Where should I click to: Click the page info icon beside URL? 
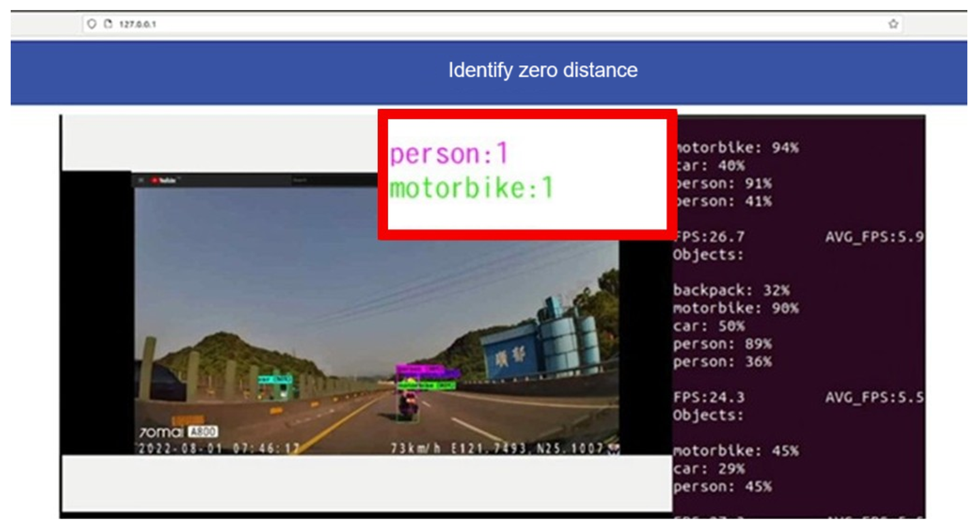tap(108, 24)
